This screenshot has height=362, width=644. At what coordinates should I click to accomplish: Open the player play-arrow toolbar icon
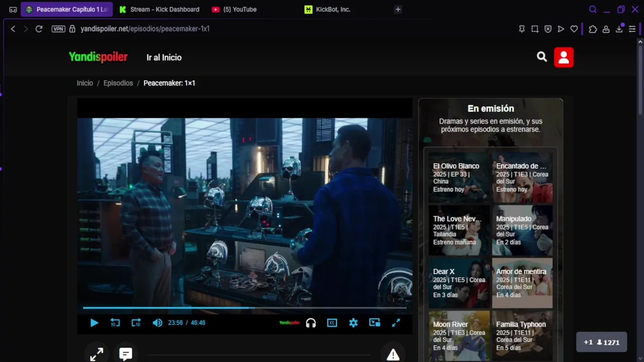point(561,29)
